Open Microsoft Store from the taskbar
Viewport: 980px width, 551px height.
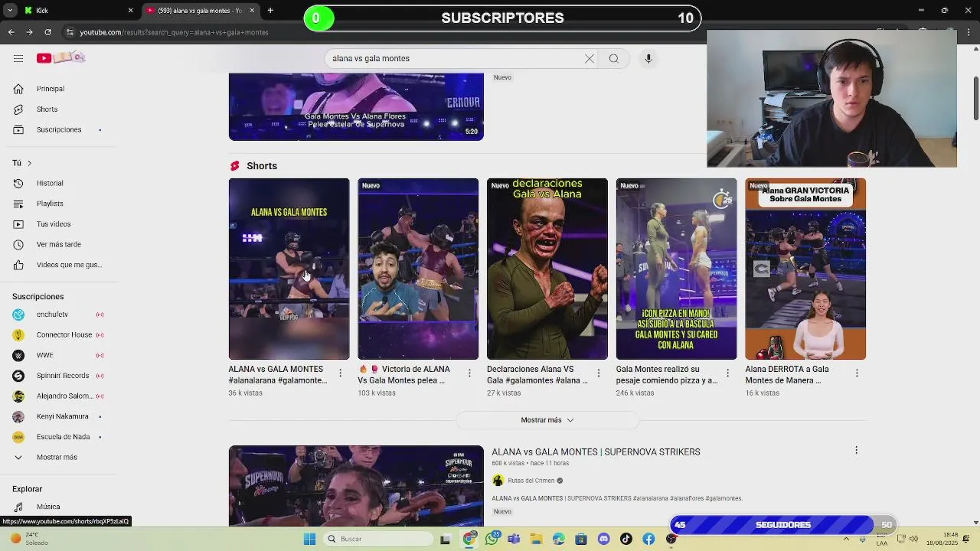581,539
